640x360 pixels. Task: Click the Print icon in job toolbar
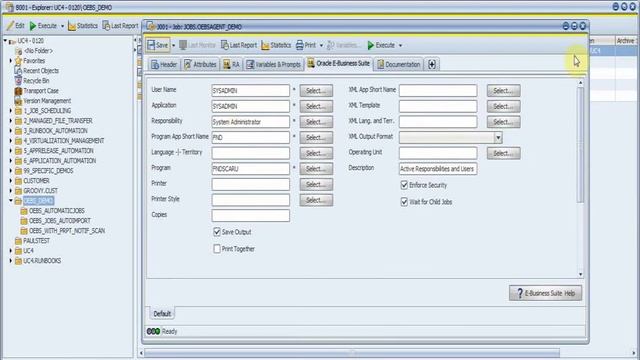click(300, 45)
